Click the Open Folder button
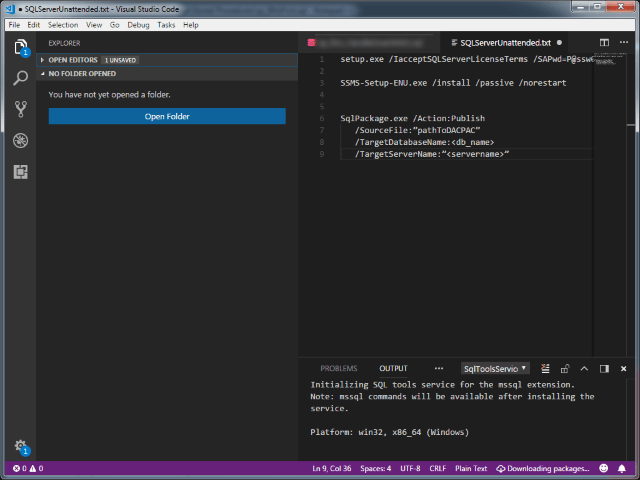 coord(167,116)
